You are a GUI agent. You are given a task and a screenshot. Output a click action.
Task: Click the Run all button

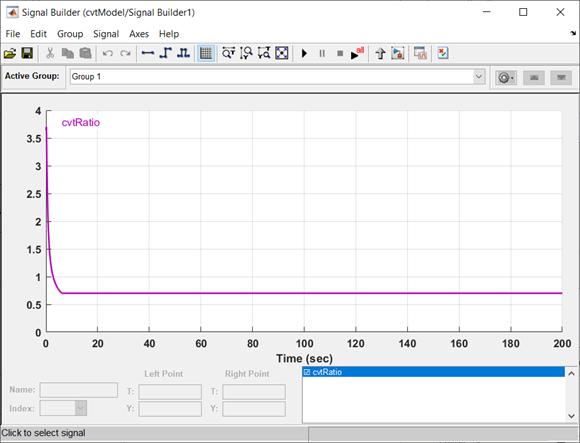tap(357, 54)
